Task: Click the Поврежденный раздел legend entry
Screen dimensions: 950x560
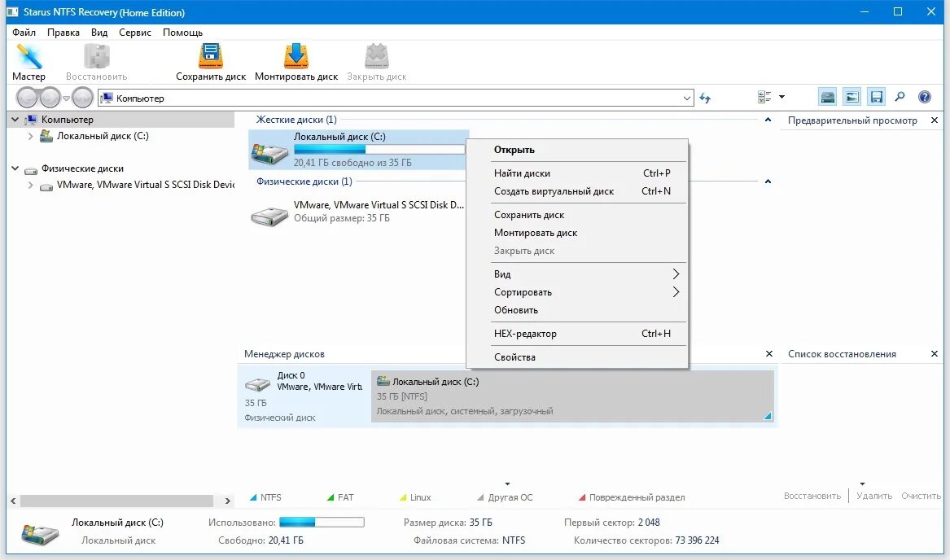Action: point(632,497)
